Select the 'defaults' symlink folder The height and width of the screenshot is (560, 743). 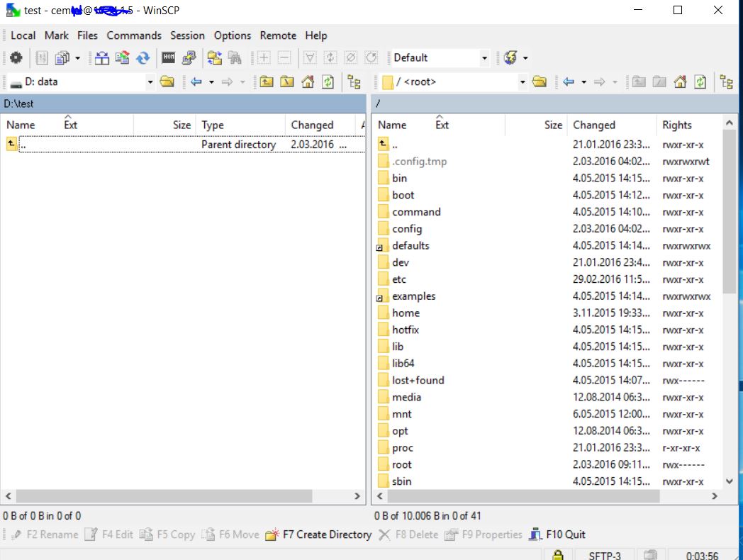tap(410, 246)
